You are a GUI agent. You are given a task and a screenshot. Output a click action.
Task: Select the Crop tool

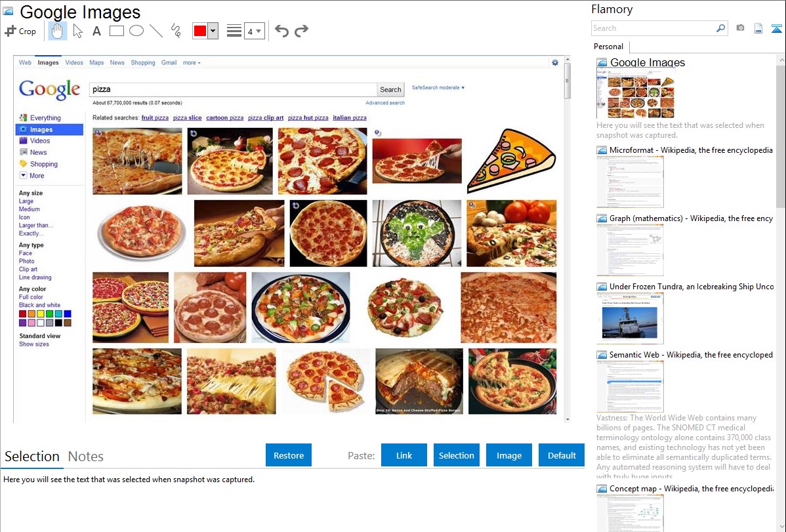(x=20, y=31)
